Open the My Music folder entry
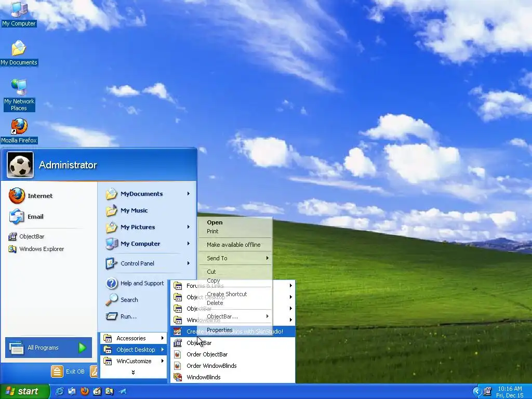Image resolution: width=532 pixels, height=399 pixels. click(x=127, y=210)
